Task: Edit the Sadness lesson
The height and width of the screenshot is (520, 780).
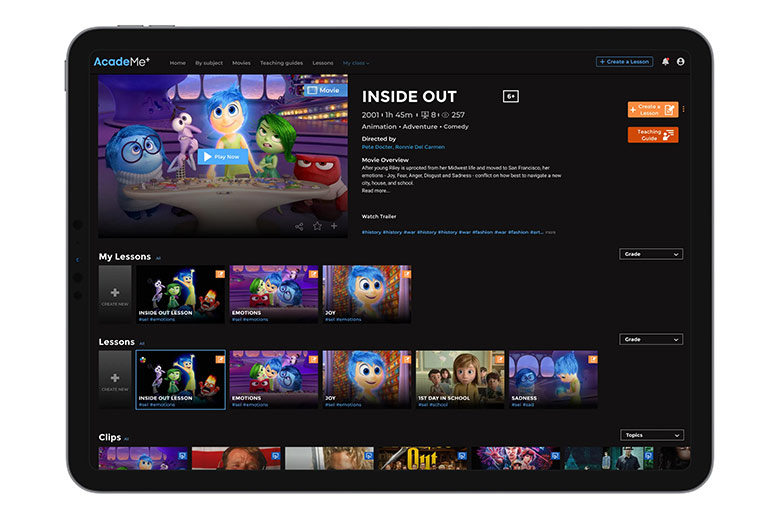Action: point(593,359)
